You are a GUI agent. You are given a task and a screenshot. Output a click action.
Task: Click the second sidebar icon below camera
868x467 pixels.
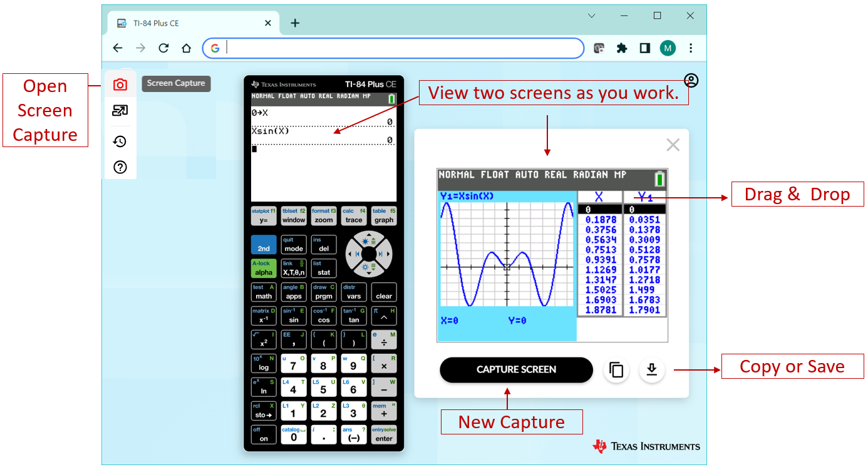coord(120,111)
